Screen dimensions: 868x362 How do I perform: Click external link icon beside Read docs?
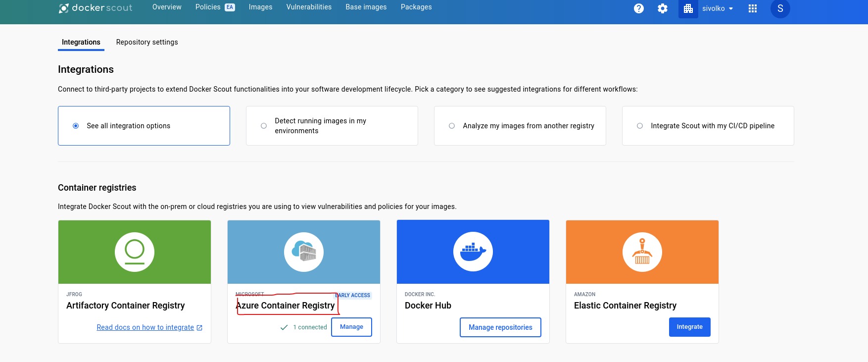[199, 328]
